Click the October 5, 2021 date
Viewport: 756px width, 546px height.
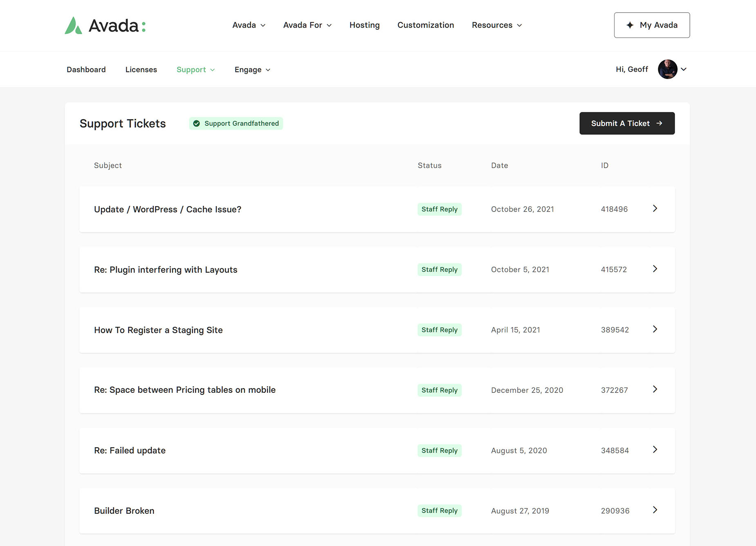click(520, 270)
